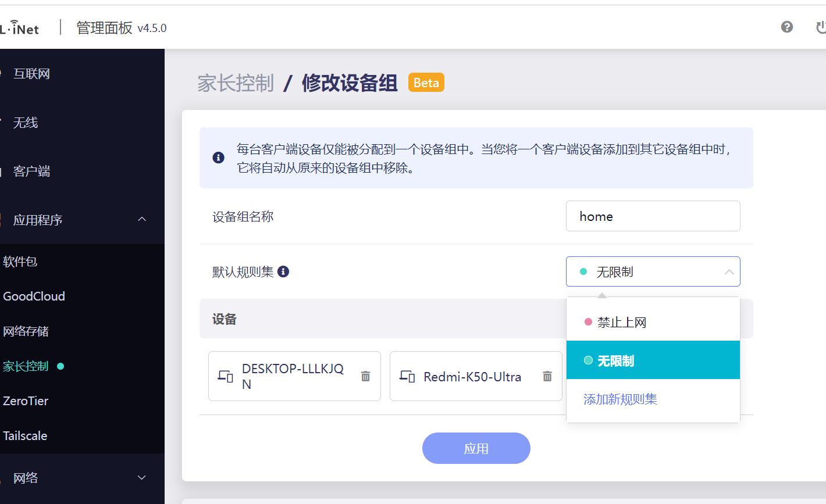Go to the 无线 section in sidebar

(27, 123)
